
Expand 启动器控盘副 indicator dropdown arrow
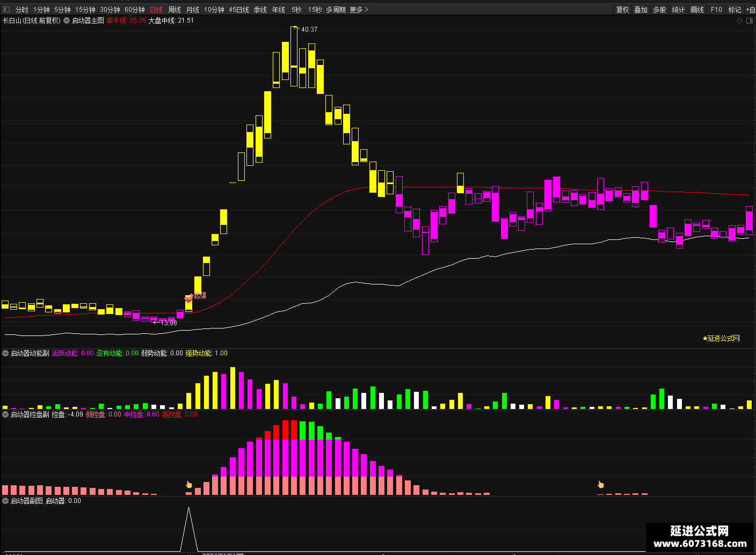pos(5,414)
